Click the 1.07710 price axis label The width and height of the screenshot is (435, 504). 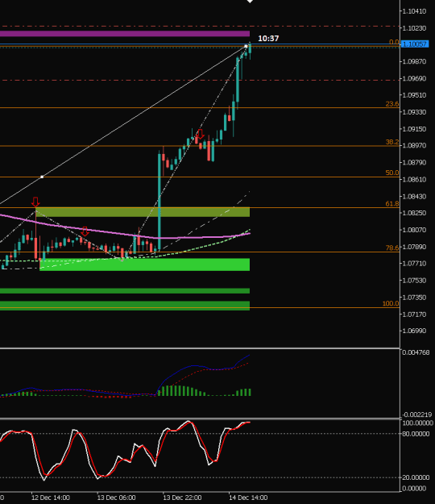click(414, 264)
